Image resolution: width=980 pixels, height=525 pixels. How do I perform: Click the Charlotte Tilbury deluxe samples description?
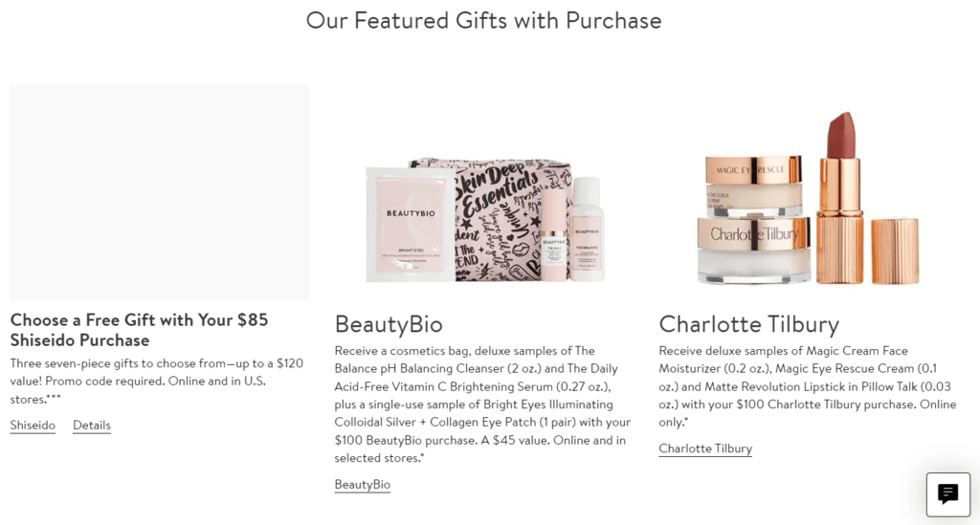(807, 386)
